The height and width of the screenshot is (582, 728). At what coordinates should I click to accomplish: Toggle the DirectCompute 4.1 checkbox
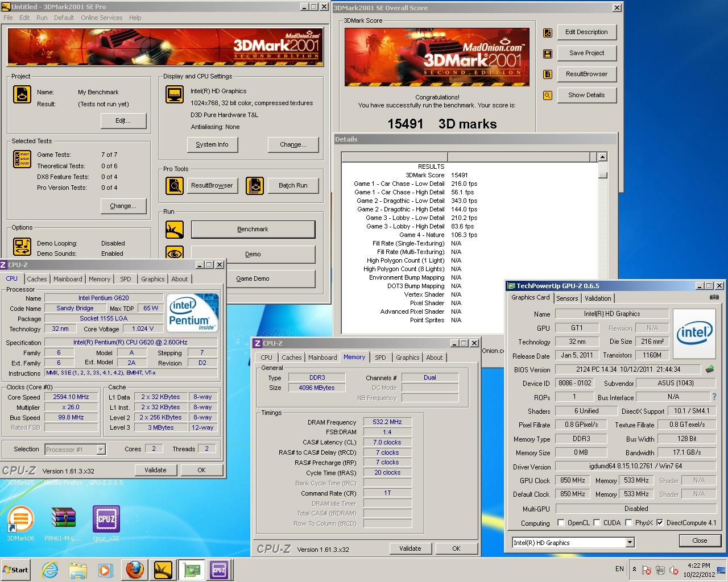click(x=660, y=523)
